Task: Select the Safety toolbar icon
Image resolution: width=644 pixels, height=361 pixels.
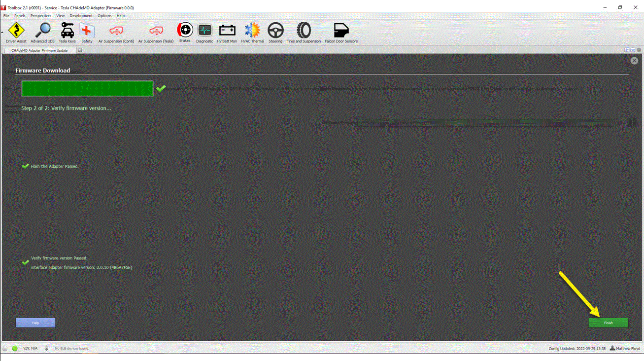Action: tap(87, 33)
